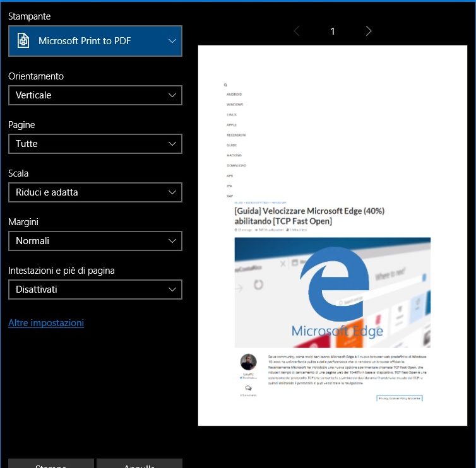
Task: Click ANDROID menu entry in preview
Action: pyautogui.click(x=234, y=95)
